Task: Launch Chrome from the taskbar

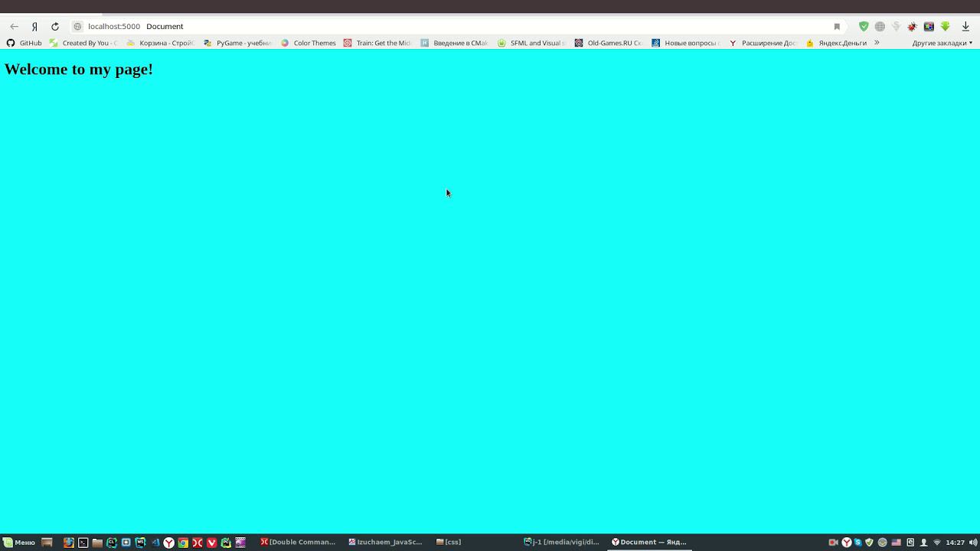Action: (183, 542)
